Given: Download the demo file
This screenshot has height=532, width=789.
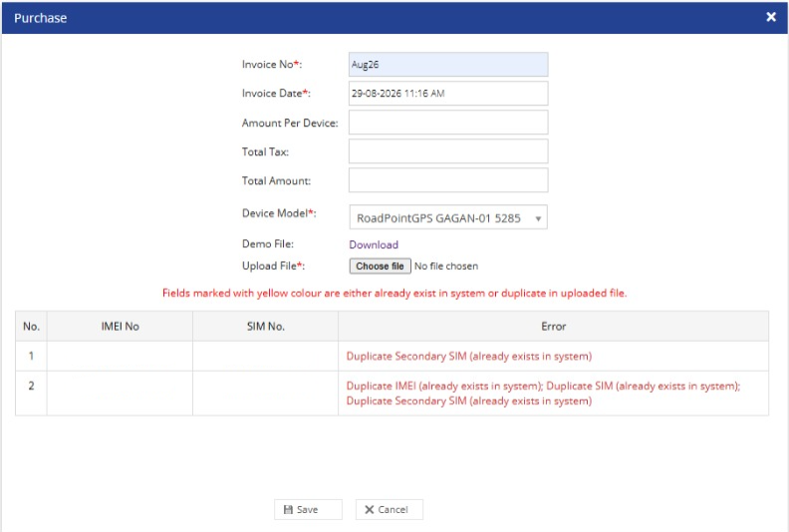Looking at the screenshot, I should pyautogui.click(x=374, y=245).
